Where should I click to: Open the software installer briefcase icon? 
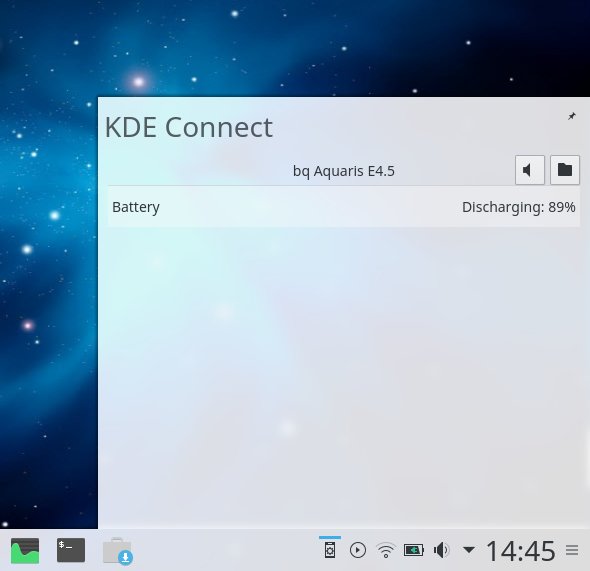pos(118,551)
